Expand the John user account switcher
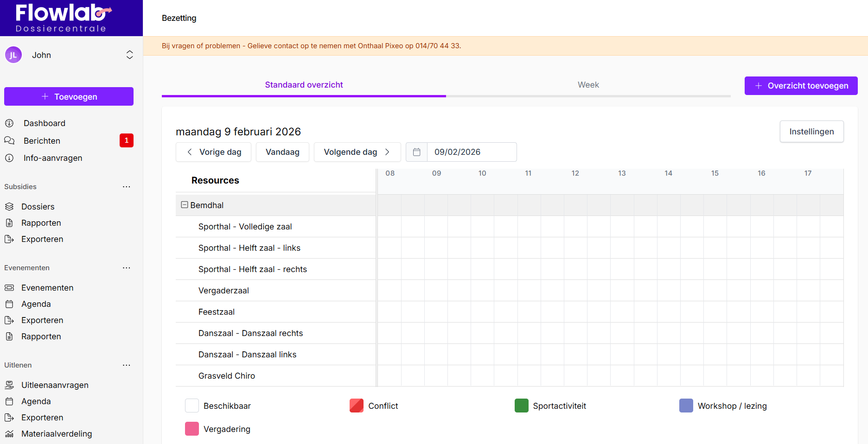Image resolution: width=868 pixels, height=444 pixels. pyautogui.click(x=129, y=55)
